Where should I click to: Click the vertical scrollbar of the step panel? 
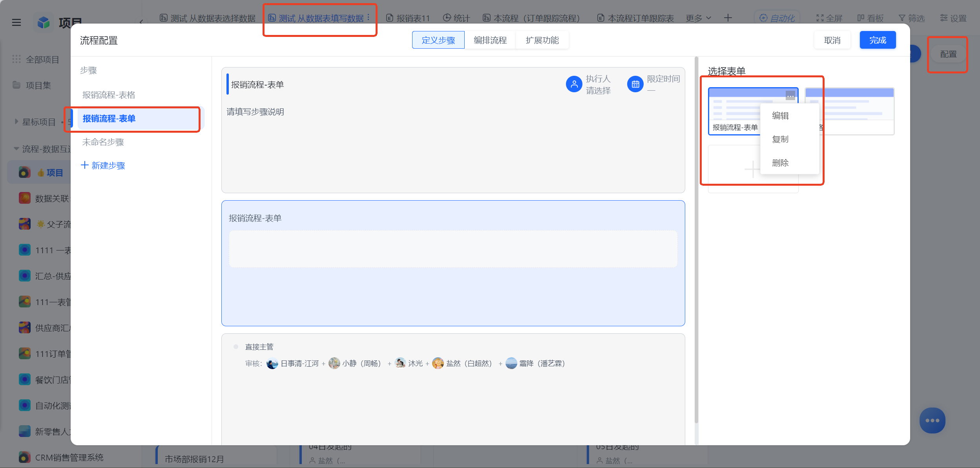pos(696,239)
